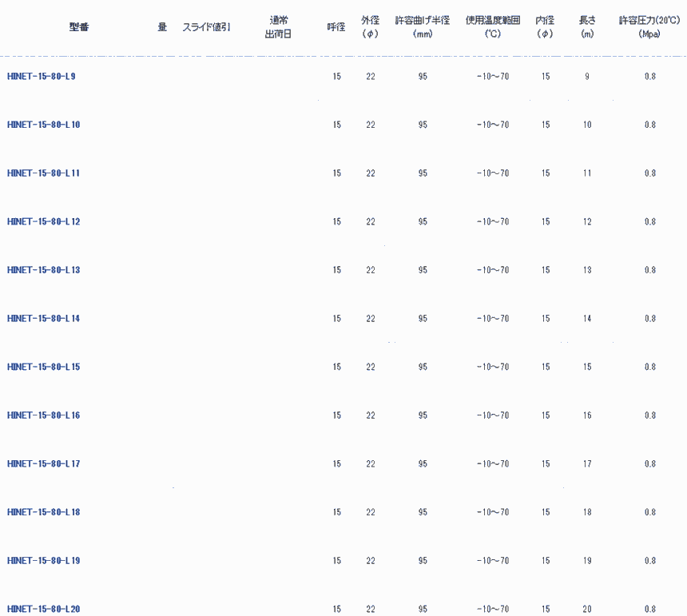Open the HINET-15-80-L18 product link
Image resolution: width=687 pixels, height=616 pixels.
click(44, 512)
